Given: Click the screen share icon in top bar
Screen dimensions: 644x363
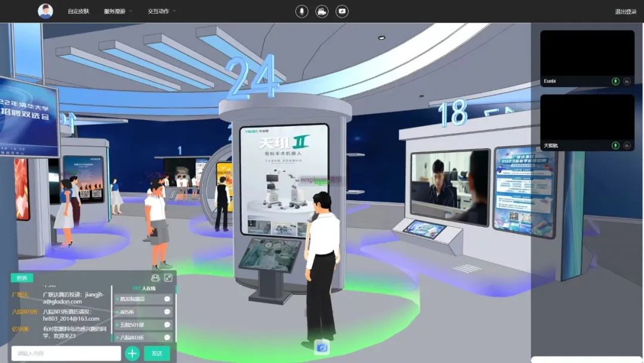Looking at the screenshot, I should pos(342,11).
